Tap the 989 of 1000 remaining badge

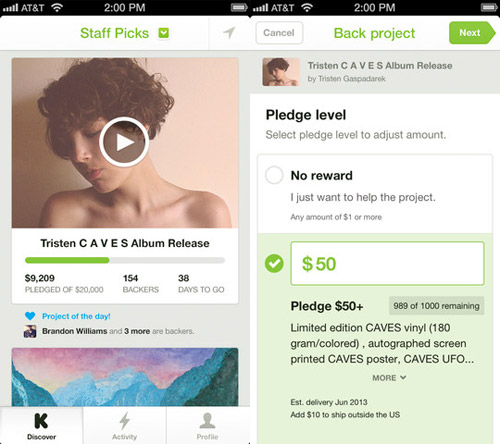coord(436,306)
